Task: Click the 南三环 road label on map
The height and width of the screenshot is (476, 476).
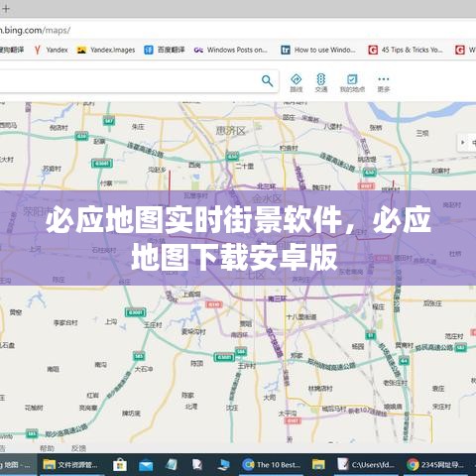Action: point(277,298)
